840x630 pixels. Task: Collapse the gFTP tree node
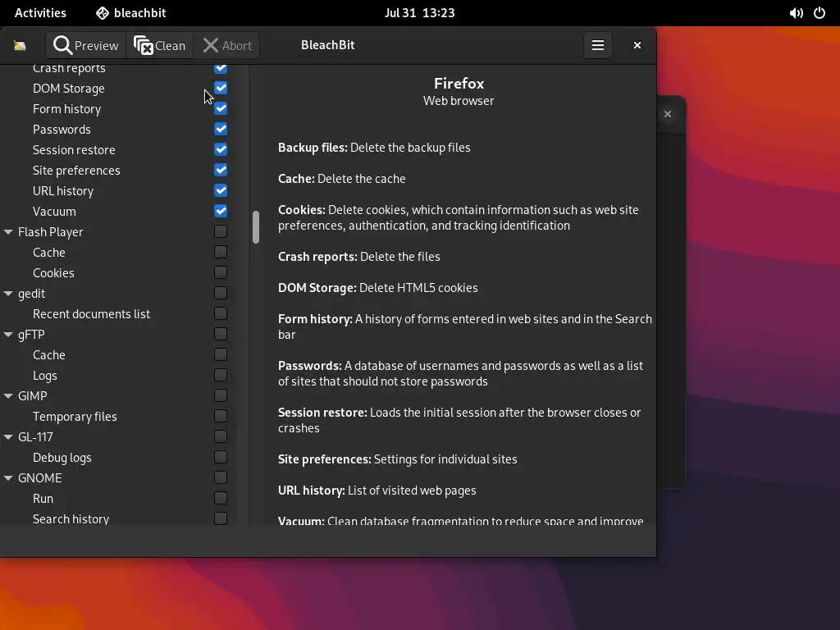click(x=8, y=335)
